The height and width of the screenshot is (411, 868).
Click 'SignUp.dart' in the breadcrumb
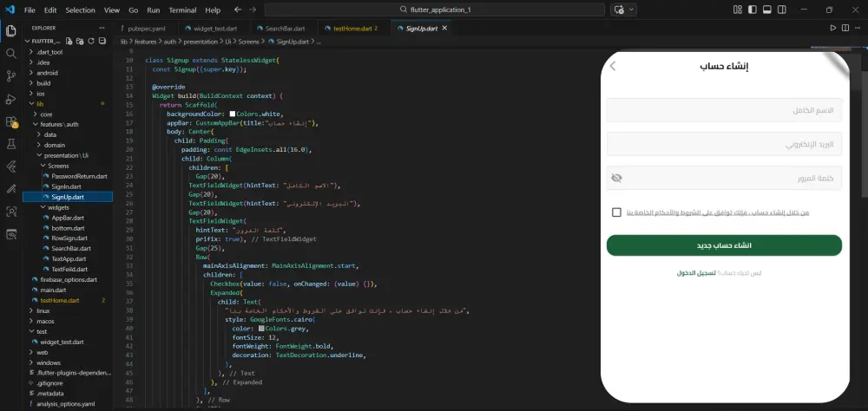click(x=293, y=42)
